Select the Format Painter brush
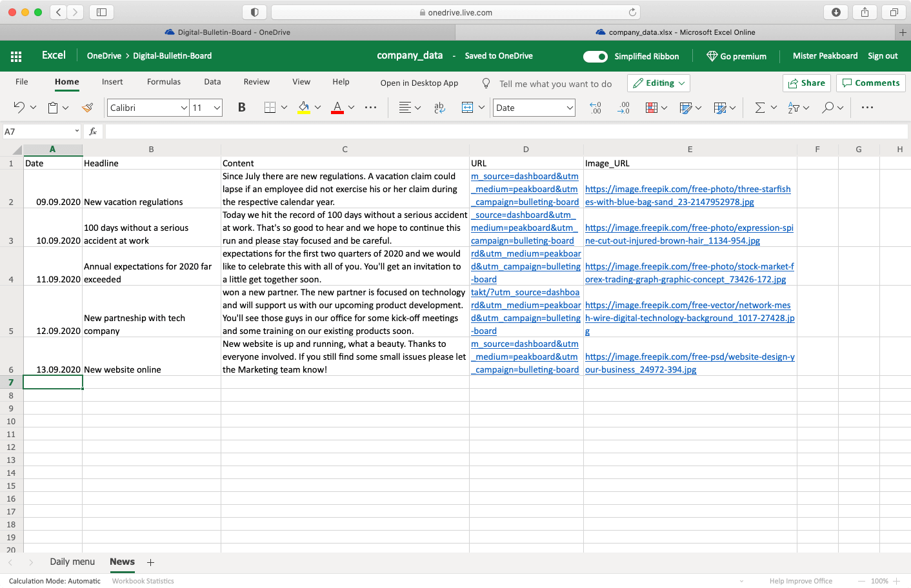Viewport: 911px width, 588px height. tap(88, 108)
